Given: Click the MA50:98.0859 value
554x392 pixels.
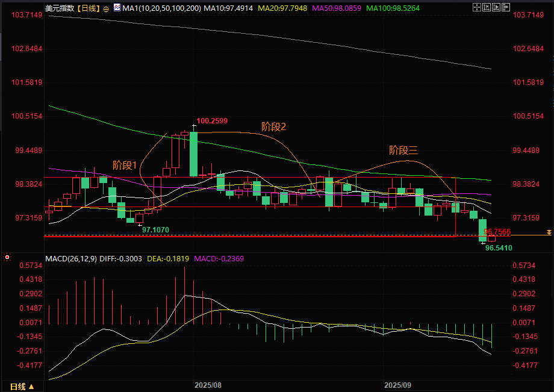Looking at the screenshot, I should point(337,8).
